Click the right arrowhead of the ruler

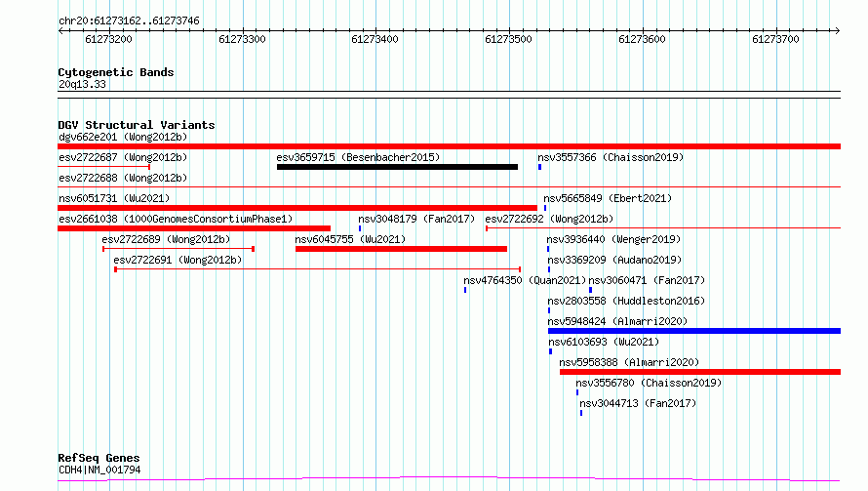(838, 30)
